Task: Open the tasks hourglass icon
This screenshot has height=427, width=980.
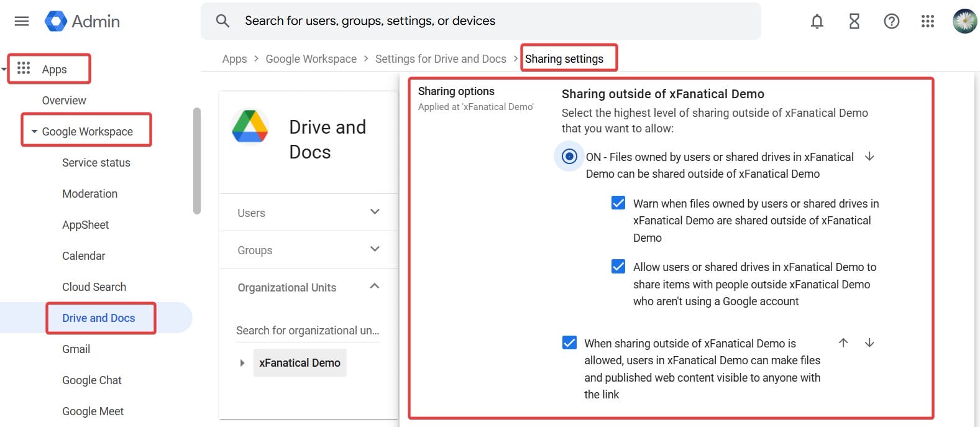Action: tap(854, 21)
